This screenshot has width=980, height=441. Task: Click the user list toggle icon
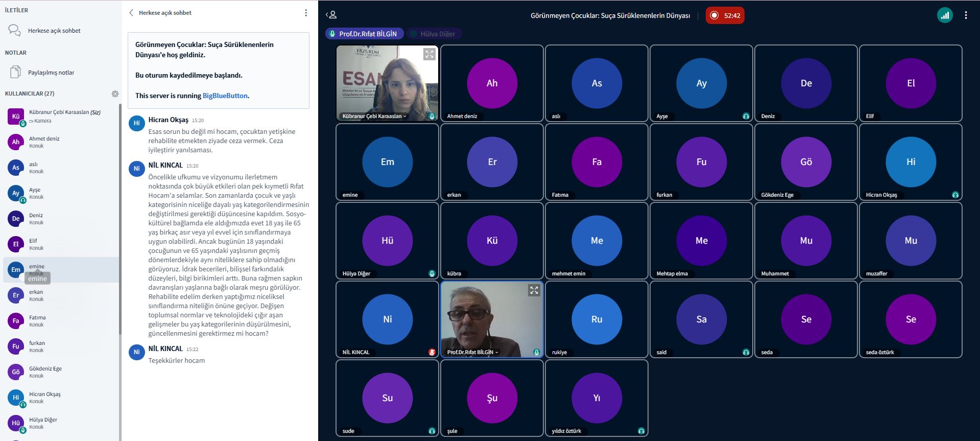(331, 15)
